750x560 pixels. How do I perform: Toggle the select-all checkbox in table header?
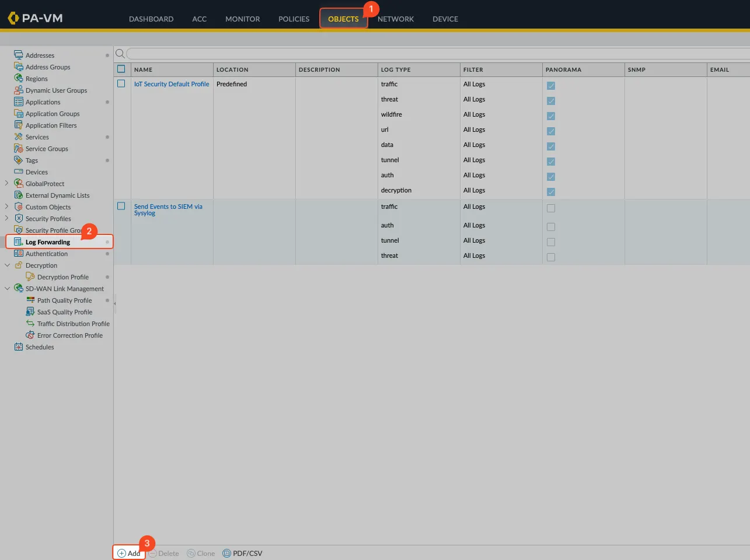click(121, 69)
